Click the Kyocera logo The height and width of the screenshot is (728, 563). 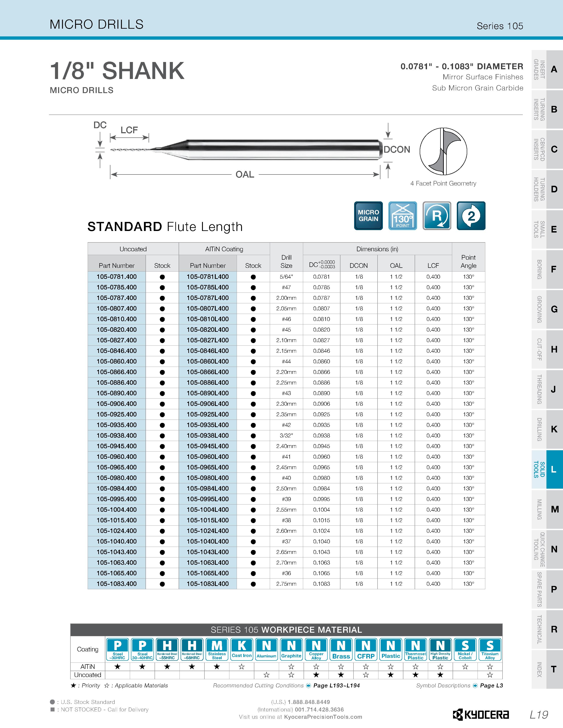point(481,714)
